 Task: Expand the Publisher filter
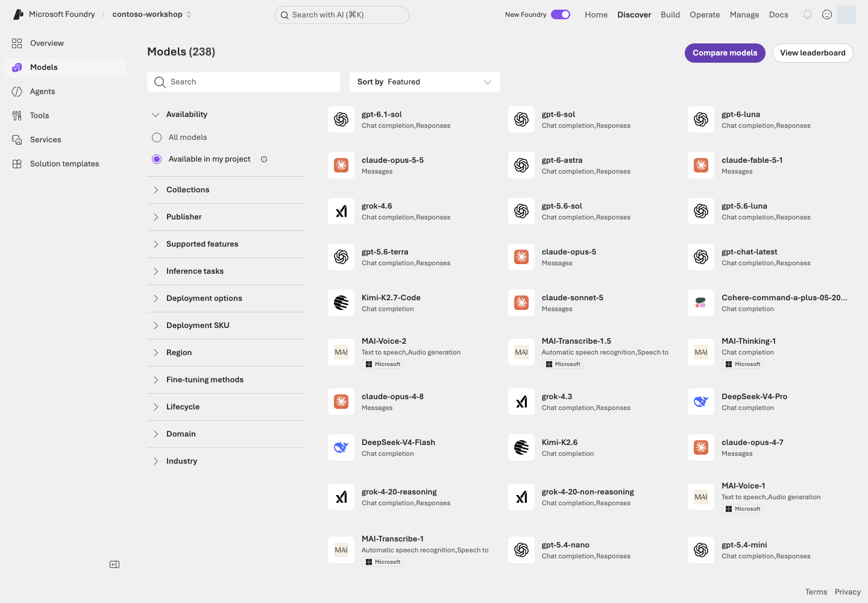point(225,217)
